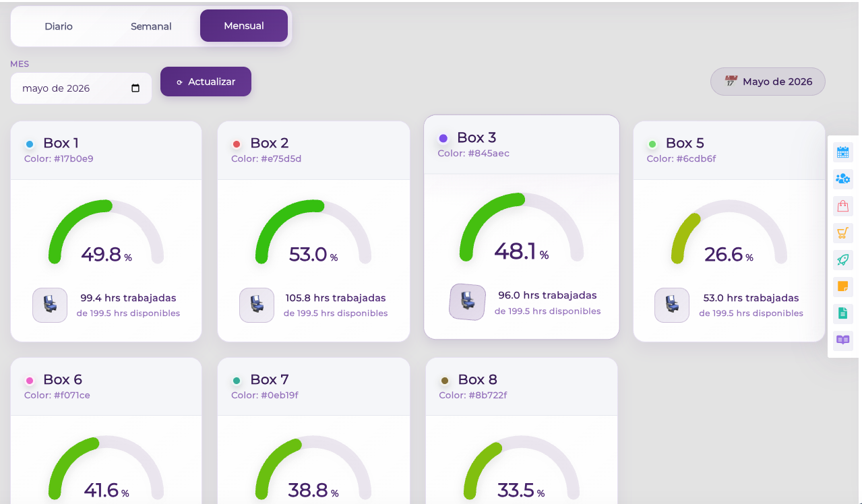Click the users group sidebar icon

(x=842, y=179)
